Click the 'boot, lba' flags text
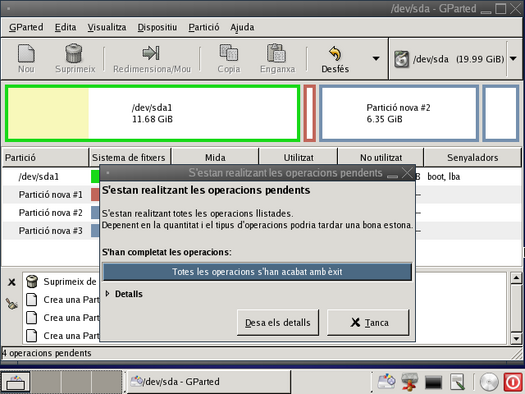Image resolution: width=525 pixels, height=394 pixels. [443, 176]
